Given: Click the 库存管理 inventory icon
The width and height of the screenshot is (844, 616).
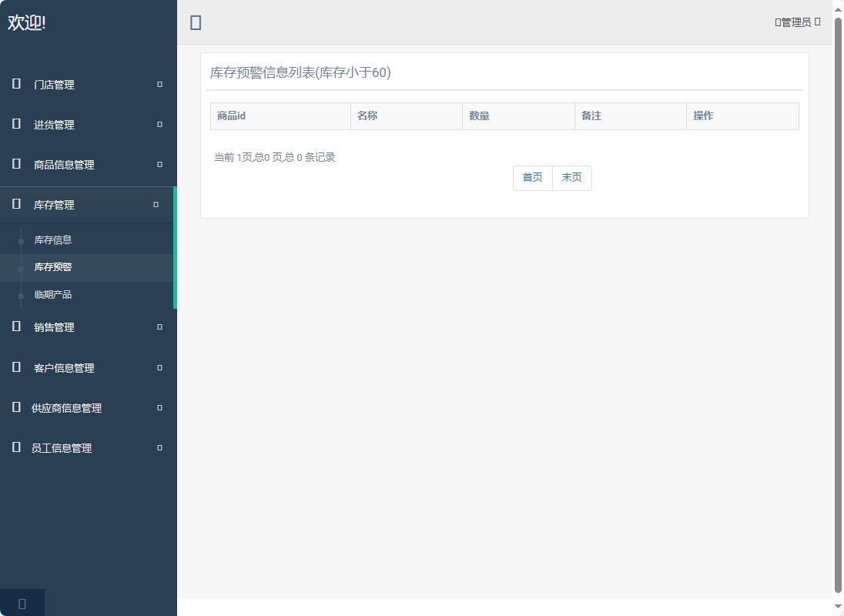Looking at the screenshot, I should [15, 205].
